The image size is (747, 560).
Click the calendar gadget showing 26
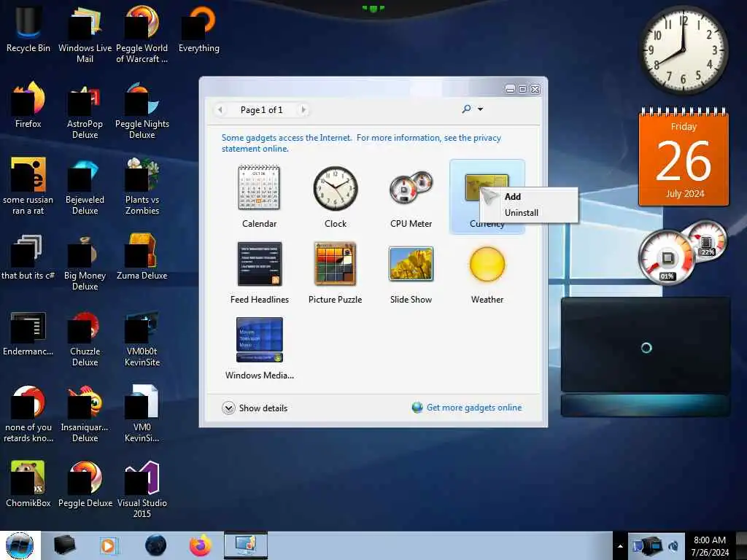coord(684,157)
